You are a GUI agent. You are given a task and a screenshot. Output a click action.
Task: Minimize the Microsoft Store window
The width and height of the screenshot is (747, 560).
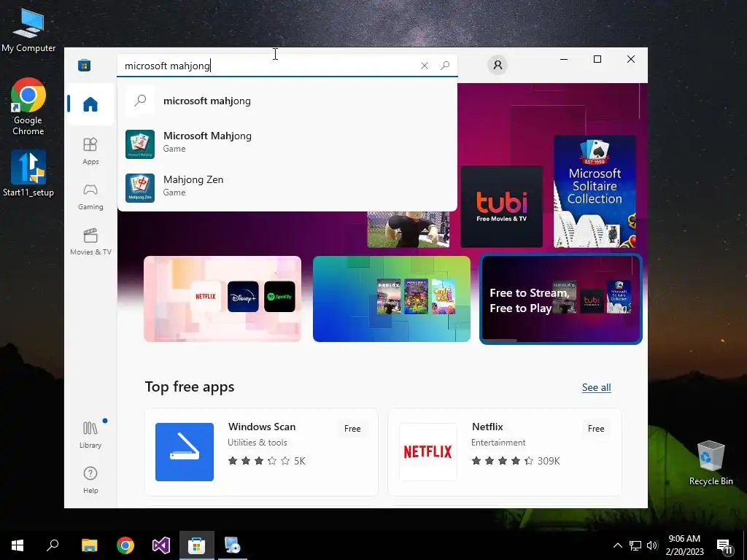[x=564, y=59]
